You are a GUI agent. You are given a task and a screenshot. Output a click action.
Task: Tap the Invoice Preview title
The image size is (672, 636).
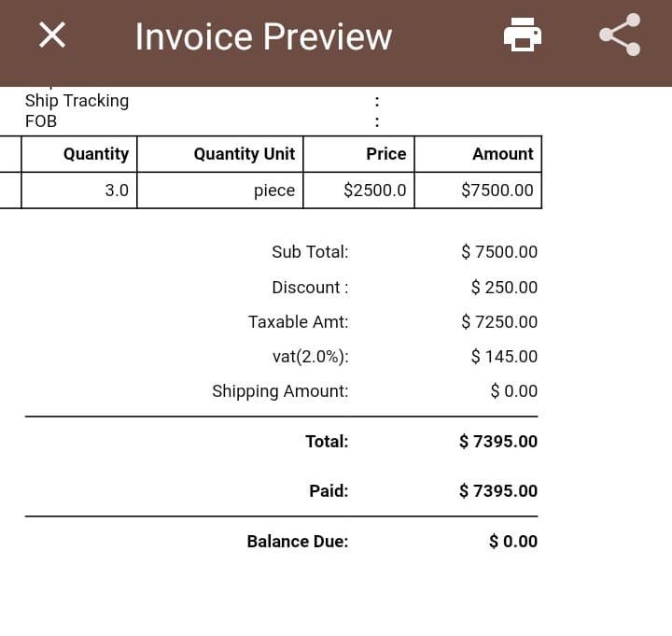(263, 36)
